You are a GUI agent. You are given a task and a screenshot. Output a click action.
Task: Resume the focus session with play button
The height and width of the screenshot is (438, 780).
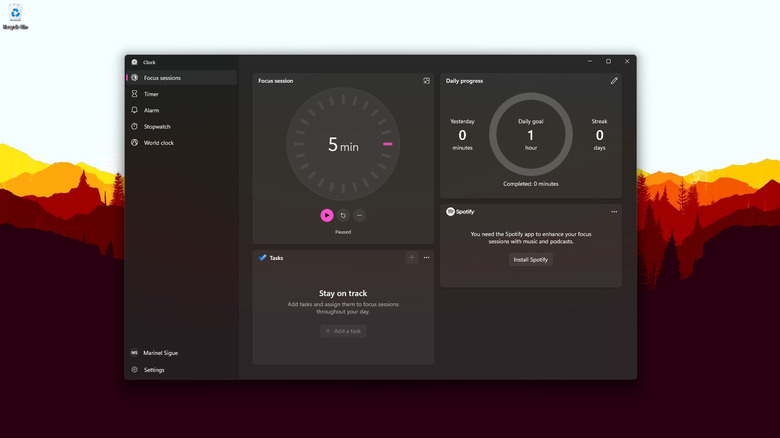point(327,215)
